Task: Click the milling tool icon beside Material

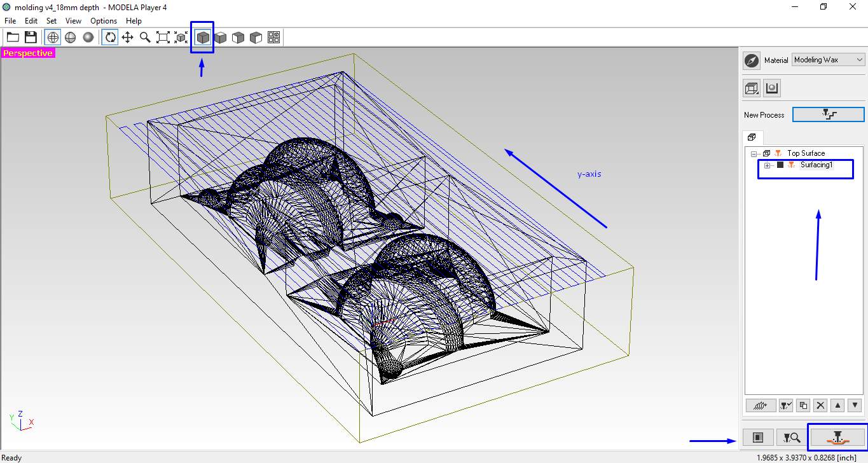Action: click(752, 60)
